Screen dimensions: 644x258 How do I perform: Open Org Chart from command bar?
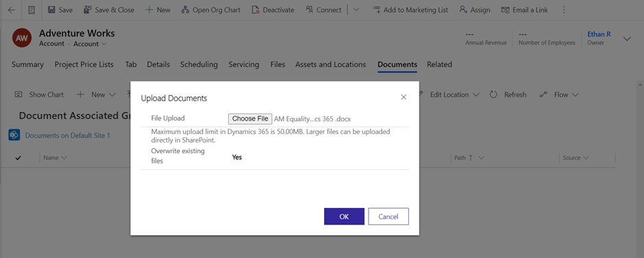(211, 10)
